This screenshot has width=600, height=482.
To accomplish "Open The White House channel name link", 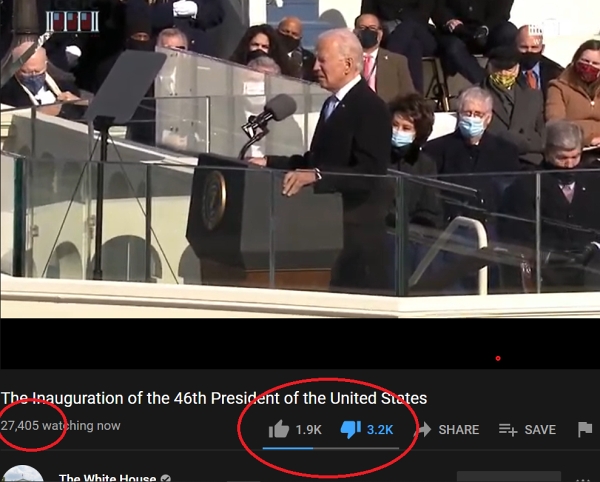I will pyautogui.click(x=108, y=478).
